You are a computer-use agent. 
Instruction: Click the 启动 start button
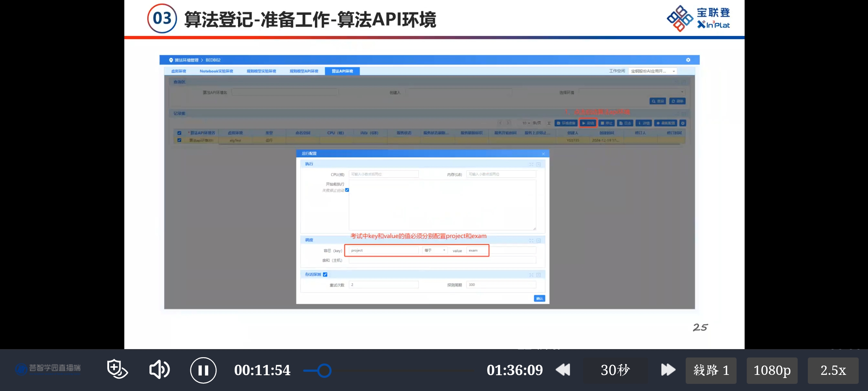coord(588,123)
